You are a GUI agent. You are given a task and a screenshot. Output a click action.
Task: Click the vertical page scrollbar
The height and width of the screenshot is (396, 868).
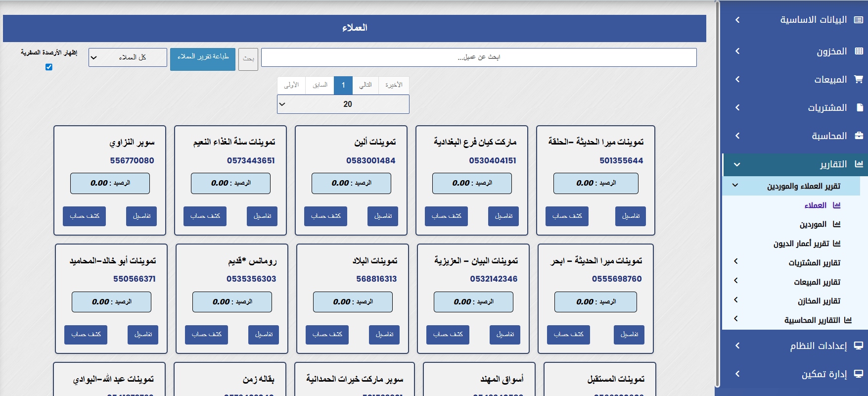coord(717,194)
